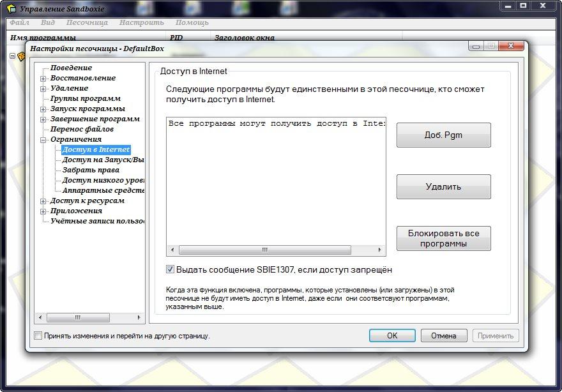Select the 'Все программы могут получить доступ' list entry
The width and height of the screenshot is (562, 392).
pyautogui.click(x=276, y=123)
